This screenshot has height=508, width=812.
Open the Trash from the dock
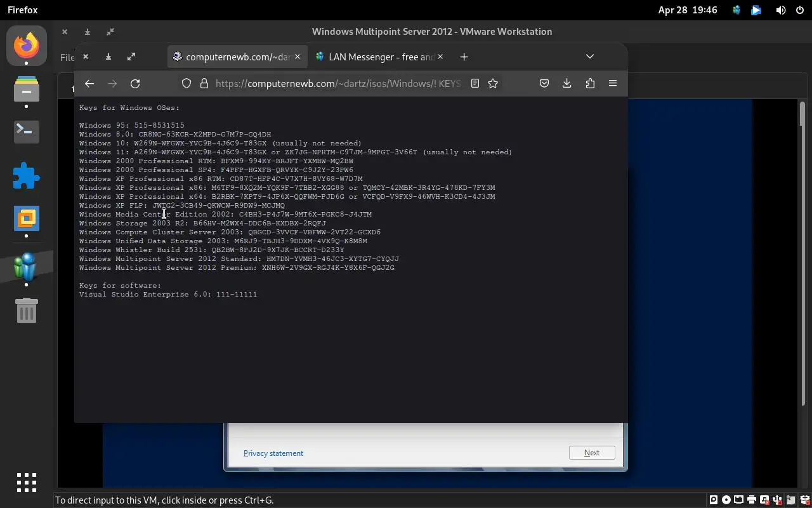tap(27, 311)
